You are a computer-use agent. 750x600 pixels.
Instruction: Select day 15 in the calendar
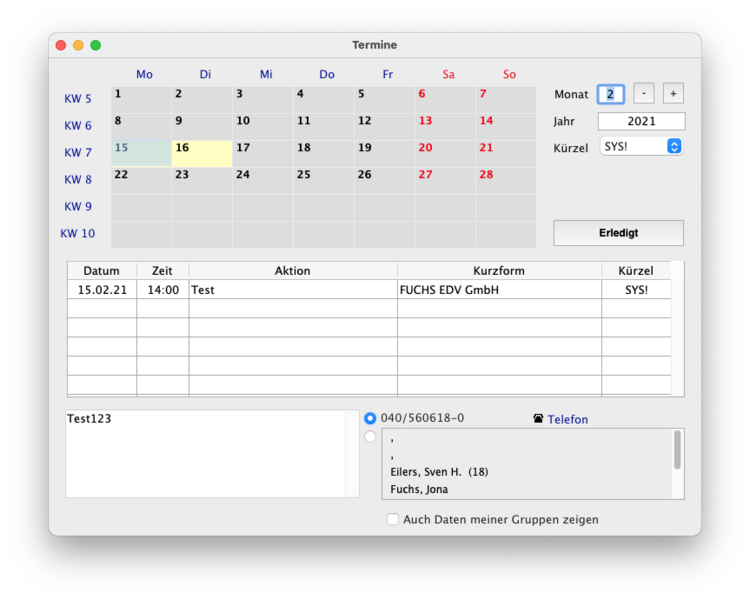141,153
